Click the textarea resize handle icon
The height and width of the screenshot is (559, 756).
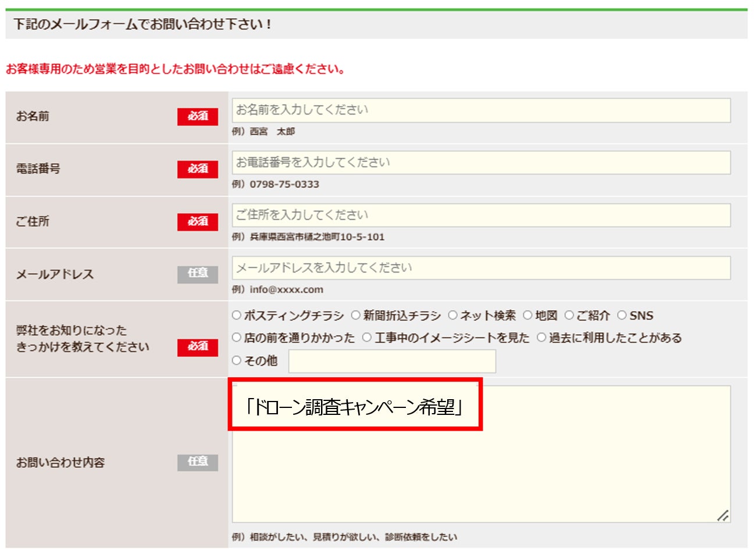723,515
